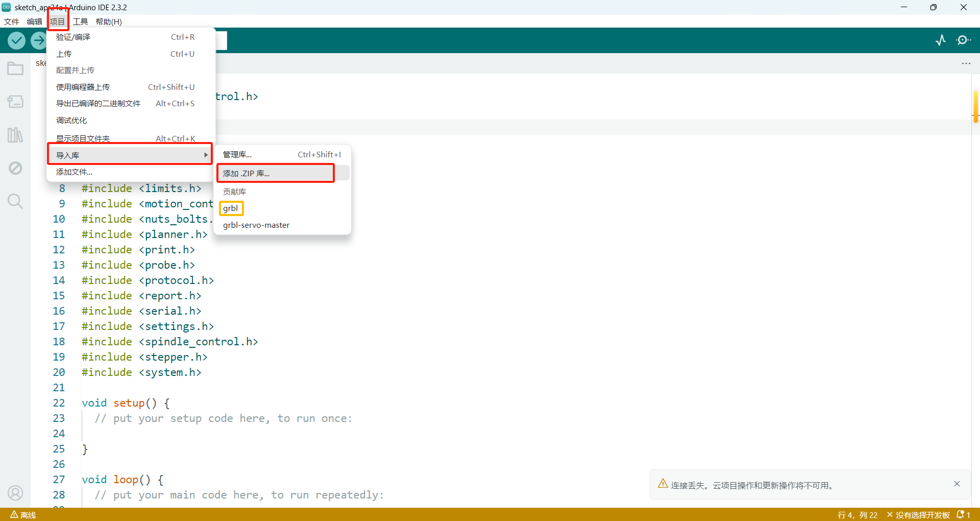Image resolution: width=980 pixels, height=521 pixels.
Task: Select 配置并上传 menu entry
Action: pyautogui.click(x=131, y=70)
